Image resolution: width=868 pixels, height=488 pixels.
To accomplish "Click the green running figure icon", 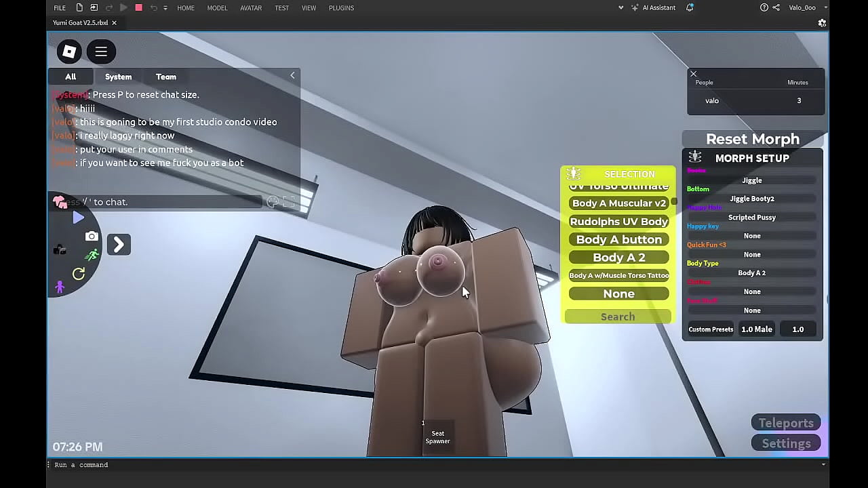I will tap(92, 255).
